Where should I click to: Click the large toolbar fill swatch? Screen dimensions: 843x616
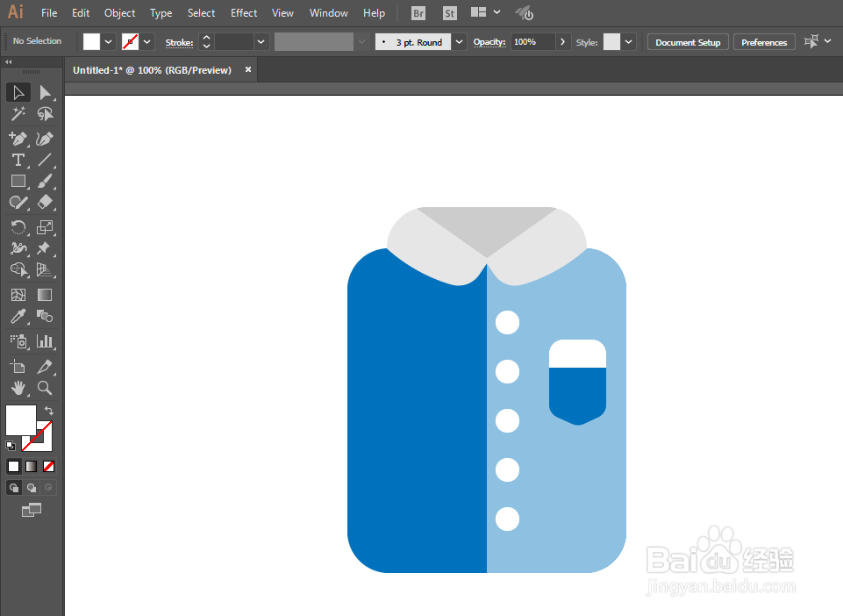click(20, 419)
